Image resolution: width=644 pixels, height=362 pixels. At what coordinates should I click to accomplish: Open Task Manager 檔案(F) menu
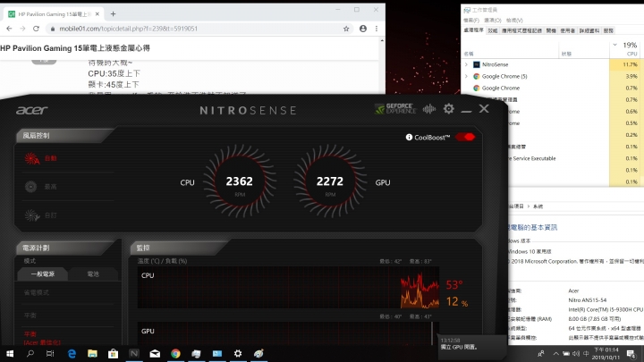click(x=471, y=20)
